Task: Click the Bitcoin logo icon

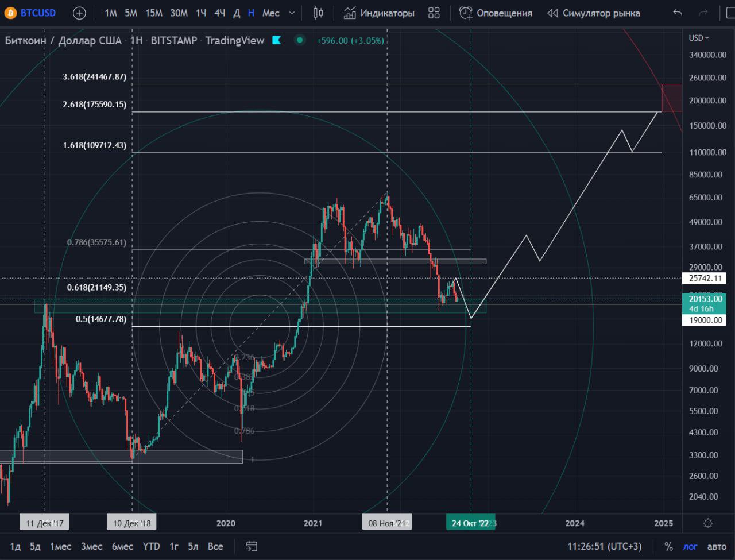Action: pyautogui.click(x=10, y=13)
